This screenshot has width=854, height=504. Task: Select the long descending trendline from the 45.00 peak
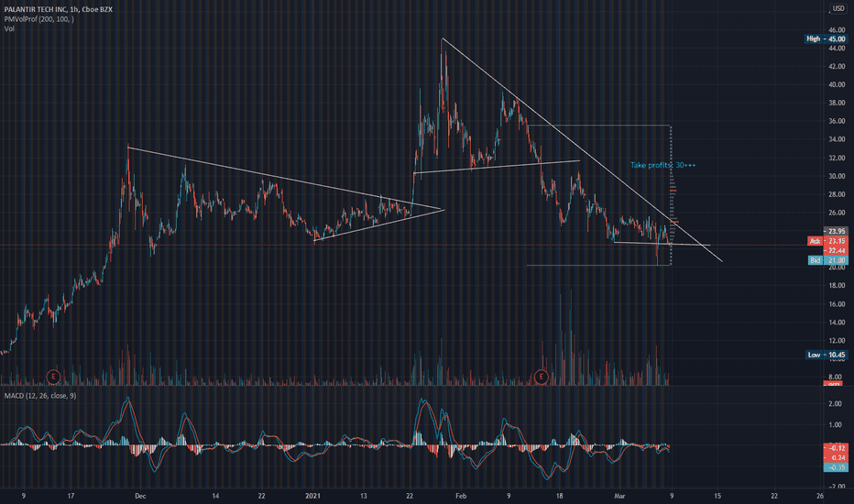(582, 150)
